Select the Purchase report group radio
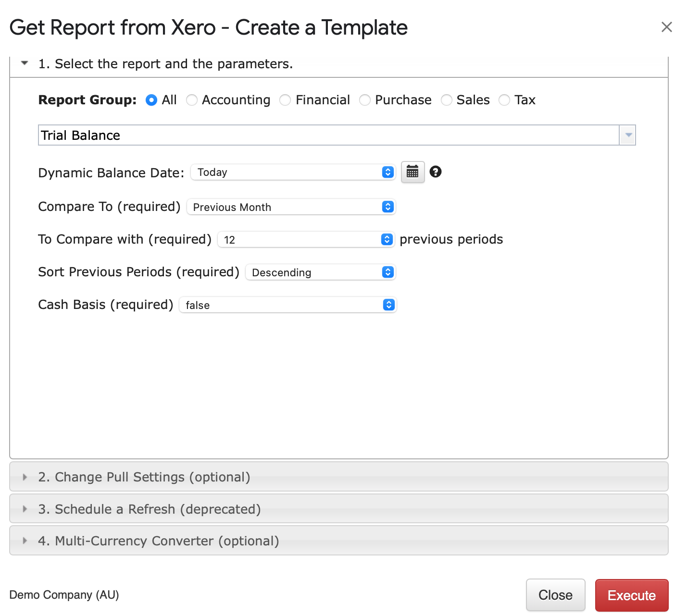The width and height of the screenshot is (675, 616). (x=365, y=100)
